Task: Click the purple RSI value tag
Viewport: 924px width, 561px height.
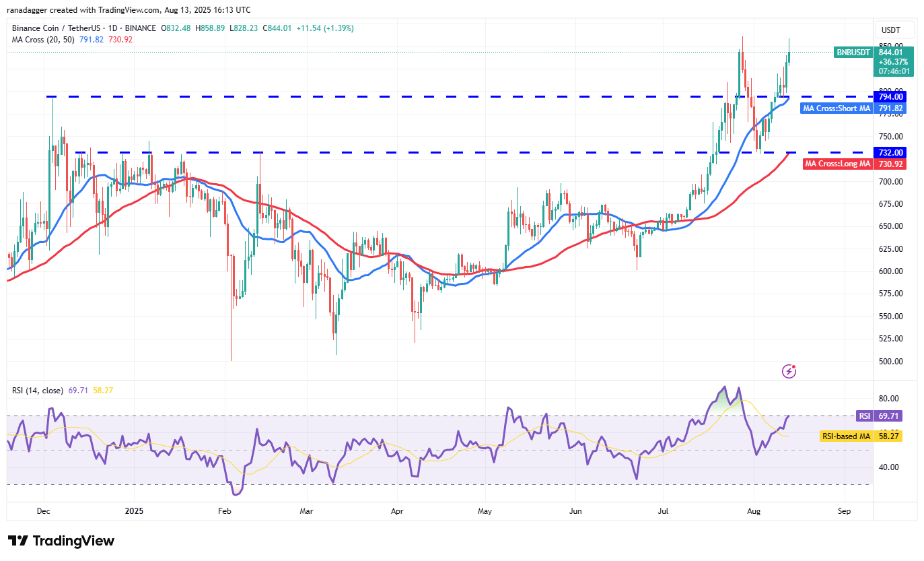Action: [x=864, y=416]
